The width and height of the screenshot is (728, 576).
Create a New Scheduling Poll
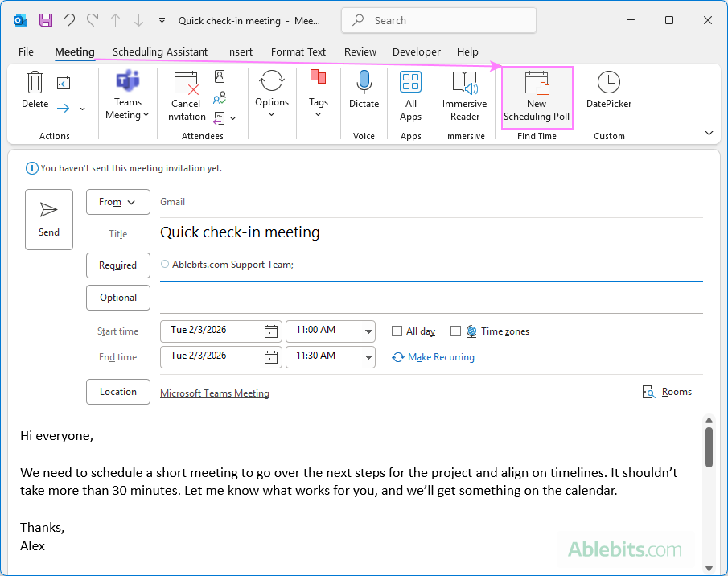click(x=536, y=95)
